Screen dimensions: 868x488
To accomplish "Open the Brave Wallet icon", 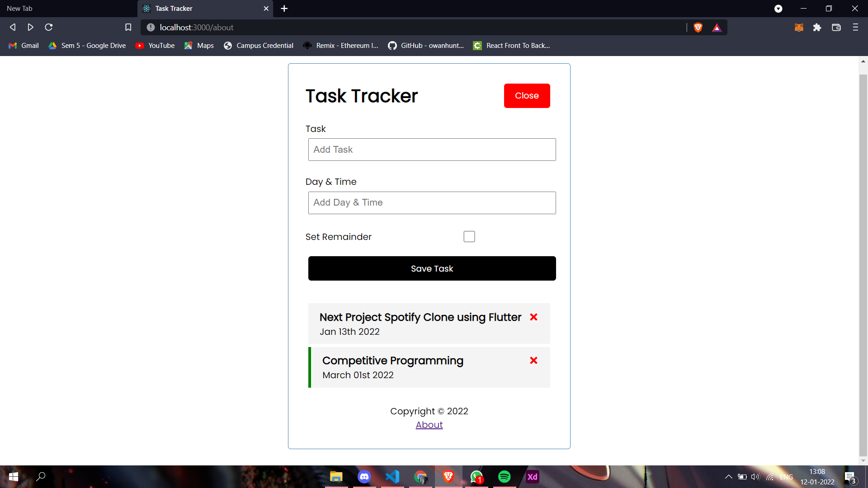I will coord(836,27).
